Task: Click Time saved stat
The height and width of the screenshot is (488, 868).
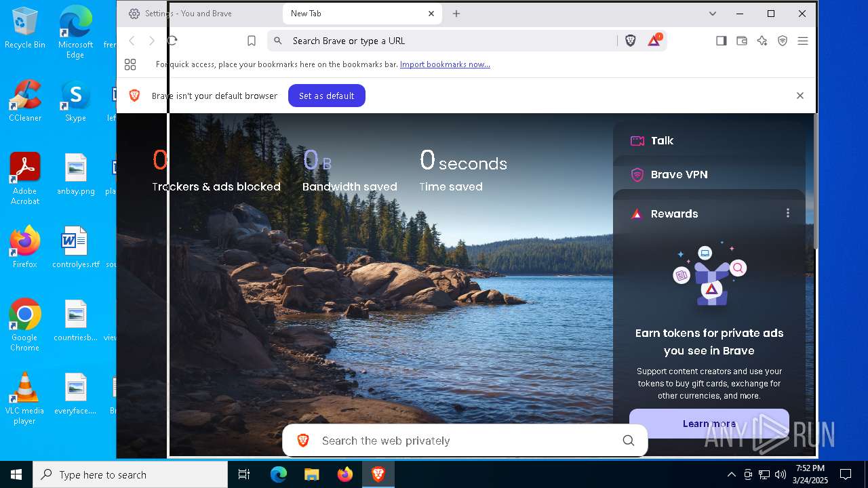Action: (463, 170)
